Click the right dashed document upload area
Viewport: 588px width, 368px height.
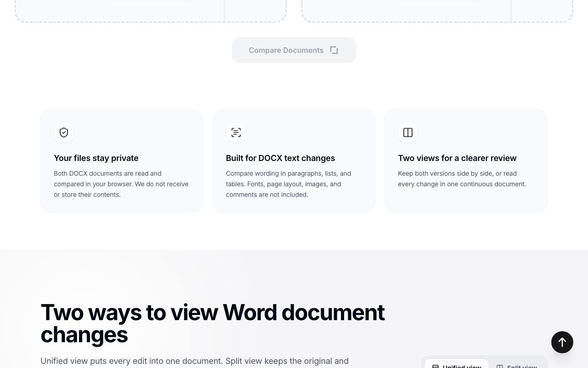437,11
